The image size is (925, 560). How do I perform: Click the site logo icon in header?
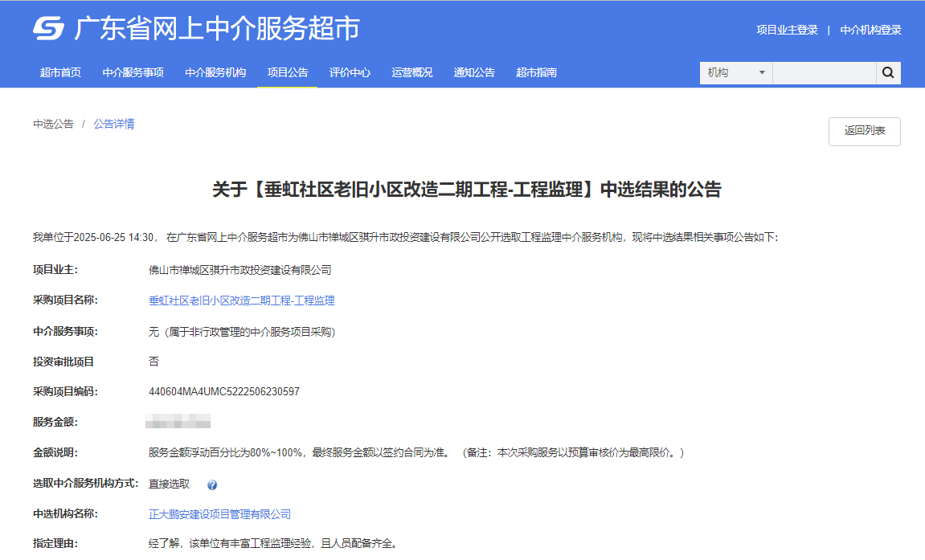pos(48,29)
